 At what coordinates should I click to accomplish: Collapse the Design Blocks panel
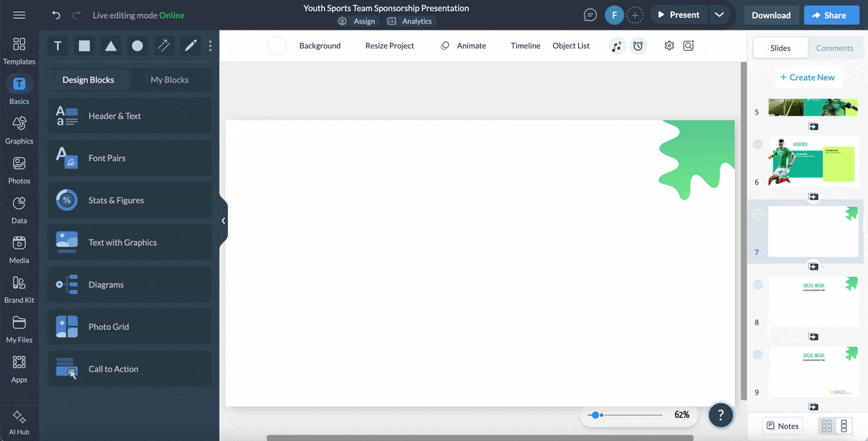tap(223, 220)
